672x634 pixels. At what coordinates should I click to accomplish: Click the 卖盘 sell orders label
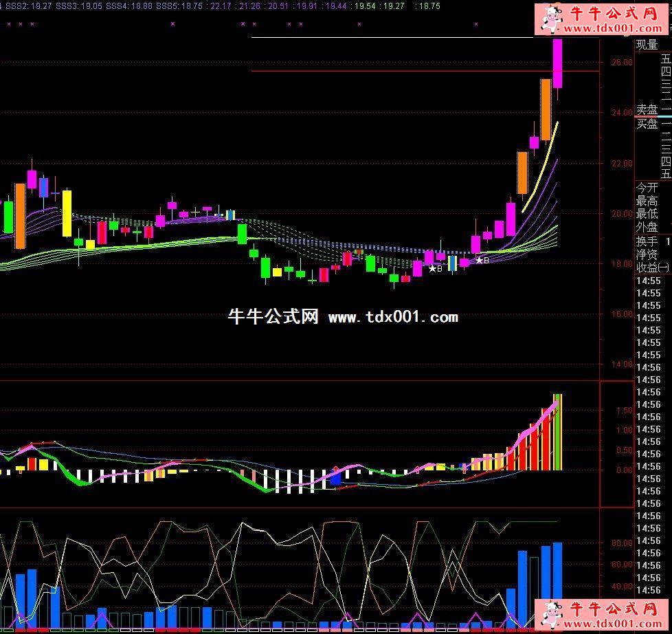pos(647,110)
